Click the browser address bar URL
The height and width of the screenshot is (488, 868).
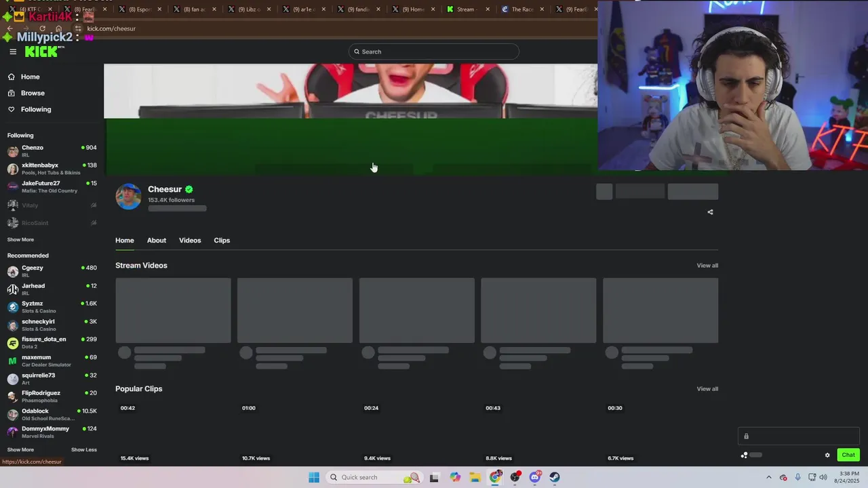[111, 28]
